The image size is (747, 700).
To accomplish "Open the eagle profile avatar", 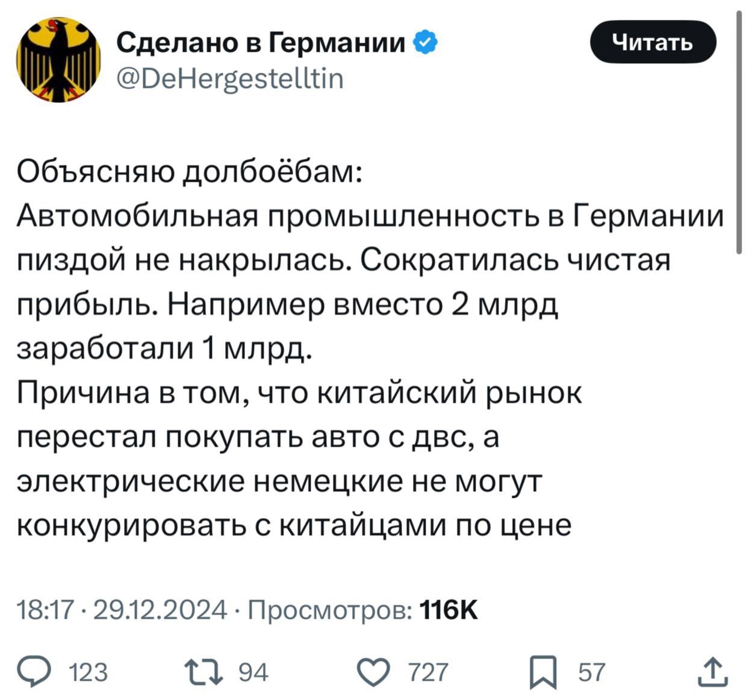I will [58, 60].
